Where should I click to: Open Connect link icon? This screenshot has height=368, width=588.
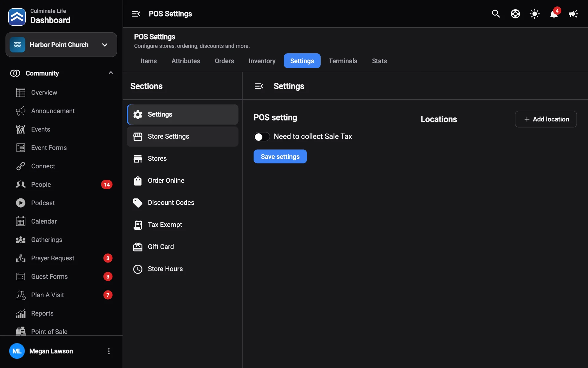(21, 166)
